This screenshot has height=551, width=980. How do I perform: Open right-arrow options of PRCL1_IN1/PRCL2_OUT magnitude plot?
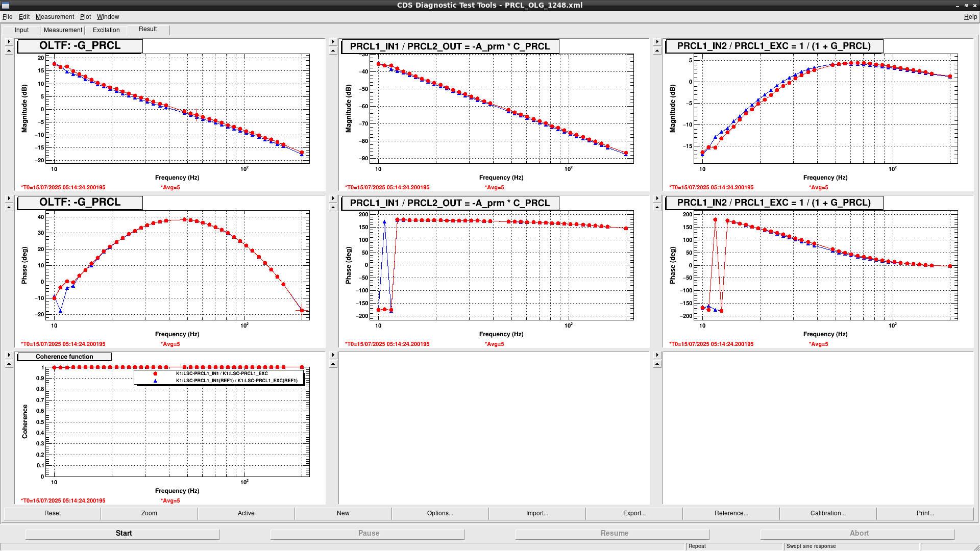(x=333, y=42)
